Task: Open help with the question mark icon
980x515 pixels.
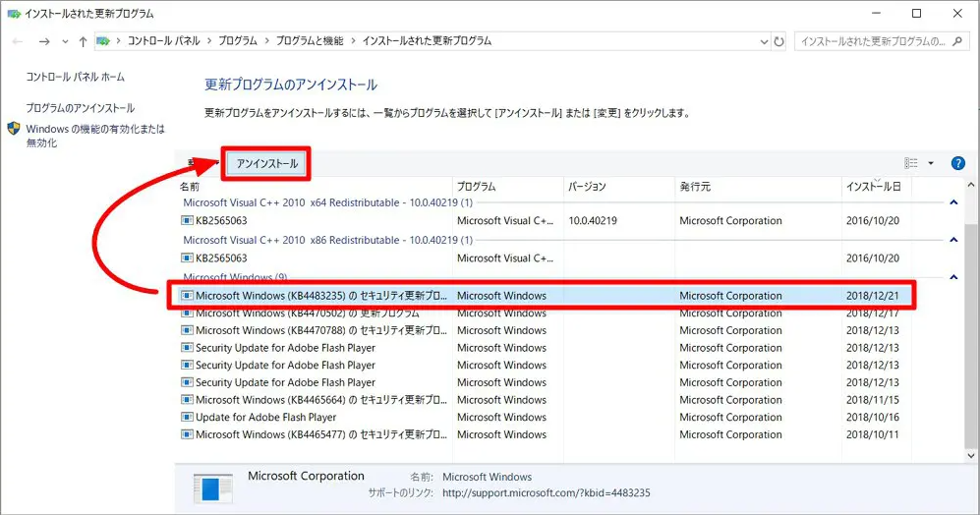Action: pyautogui.click(x=957, y=163)
